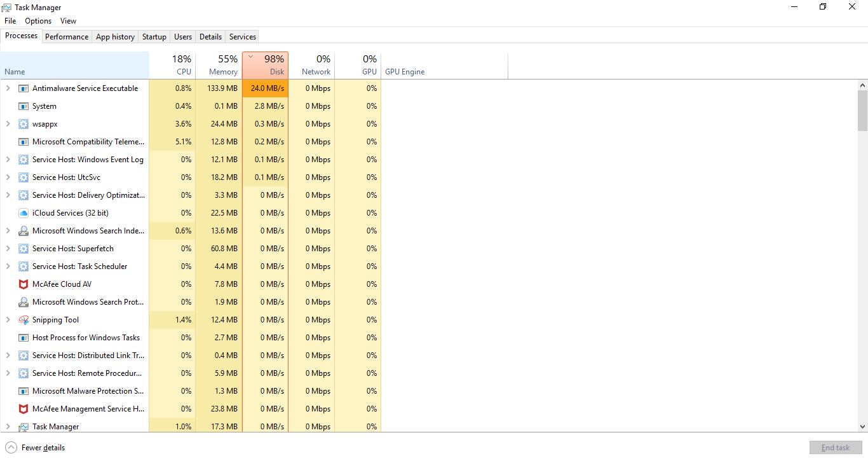Screen dimensions: 868x463
Task: Click the Microsoft Windows Search Indexer icon
Action: pos(24,231)
